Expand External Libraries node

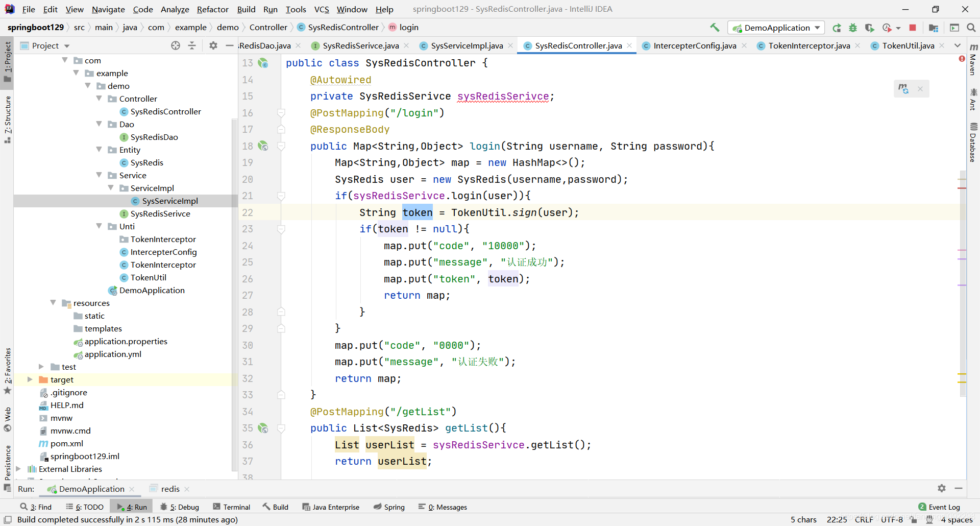[18, 468]
